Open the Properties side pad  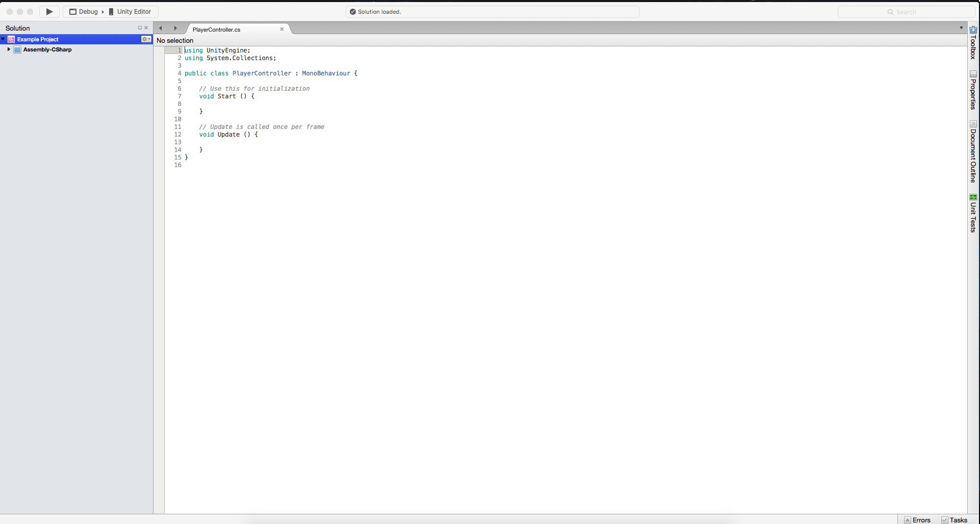point(973,90)
